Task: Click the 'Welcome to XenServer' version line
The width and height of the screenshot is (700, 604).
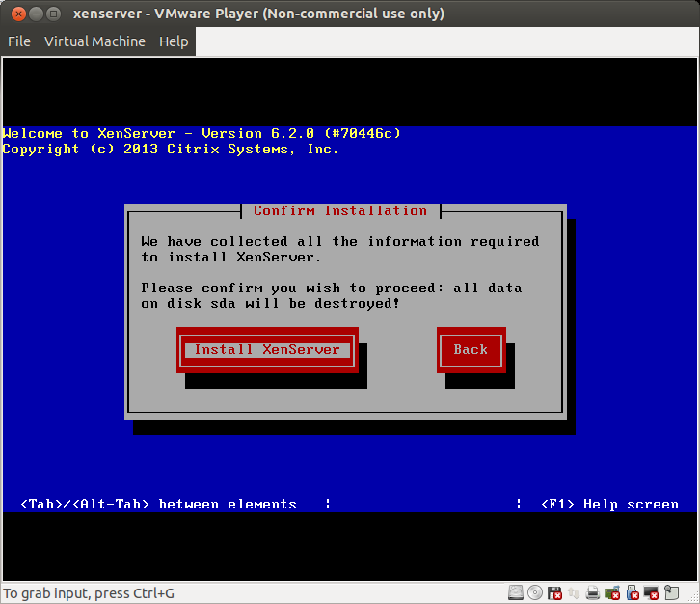Action: tap(202, 133)
